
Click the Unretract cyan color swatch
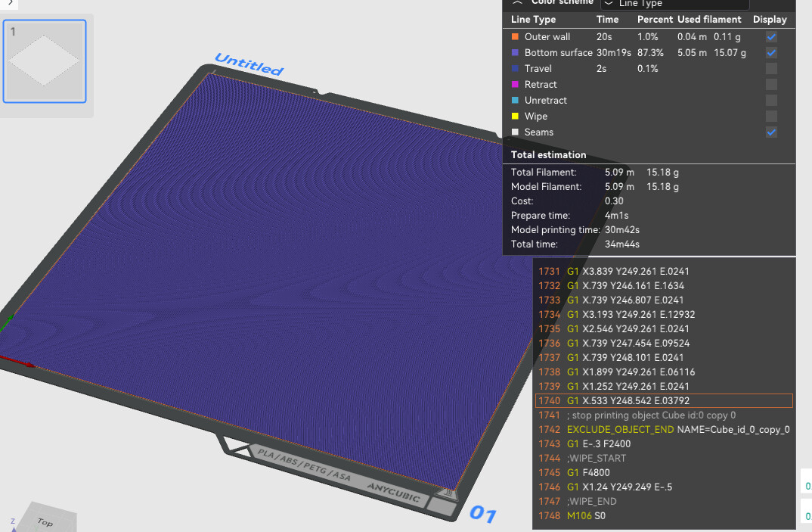click(x=515, y=101)
